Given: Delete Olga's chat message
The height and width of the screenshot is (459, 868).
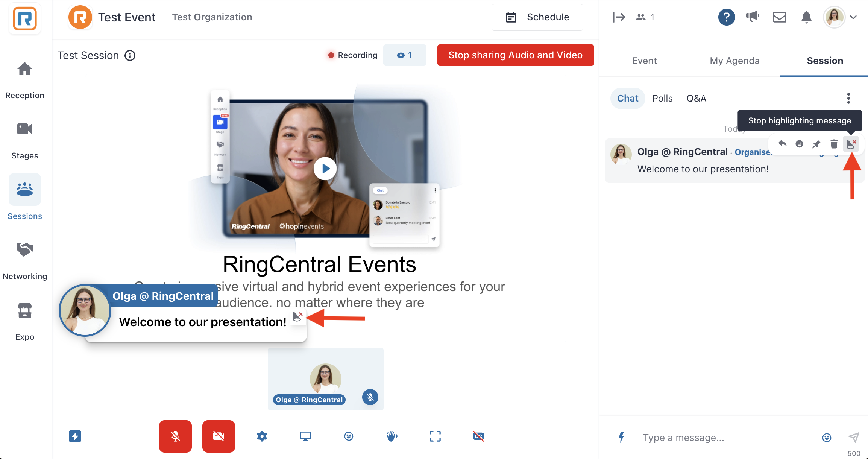Looking at the screenshot, I should [834, 144].
